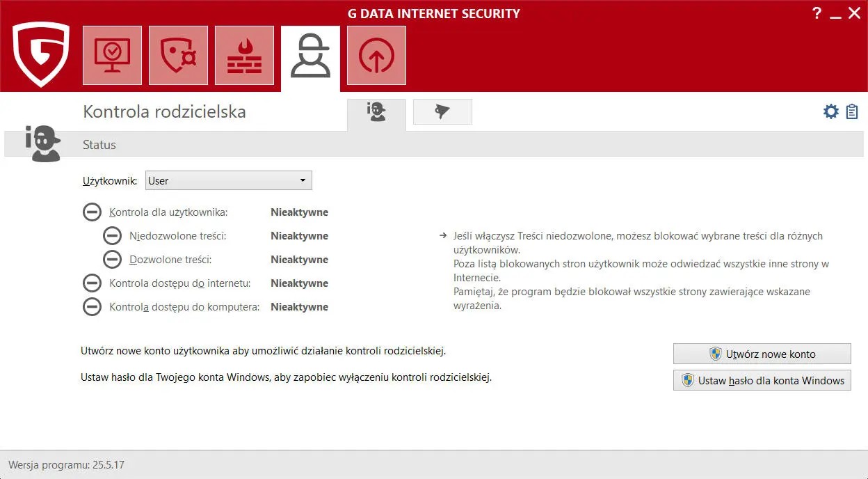The height and width of the screenshot is (479, 868).
Task: Open help using the question mark
Action: 817,13
